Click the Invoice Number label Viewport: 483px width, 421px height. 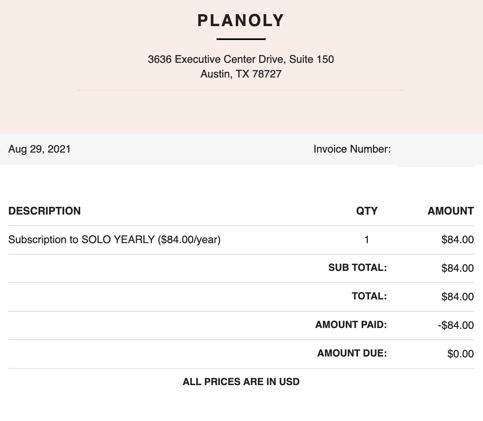tap(352, 149)
